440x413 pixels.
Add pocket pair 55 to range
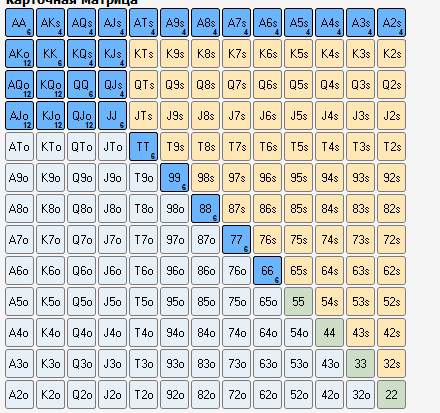click(298, 302)
